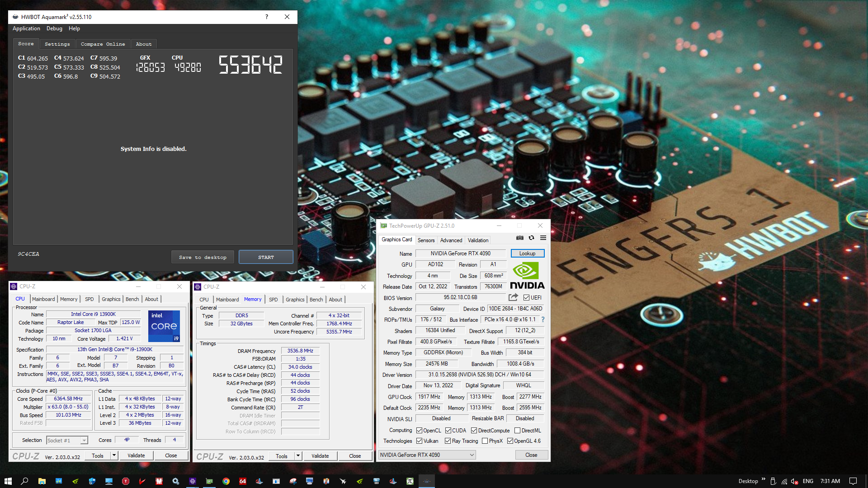
Task: Expand the Tools dropdown arrow in Memory CPU-Z
Action: tap(298, 456)
